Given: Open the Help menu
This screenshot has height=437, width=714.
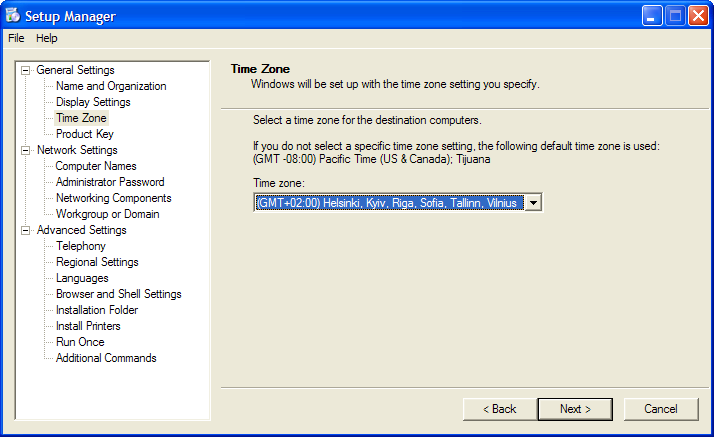Looking at the screenshot, I should [x=46, y=38].
